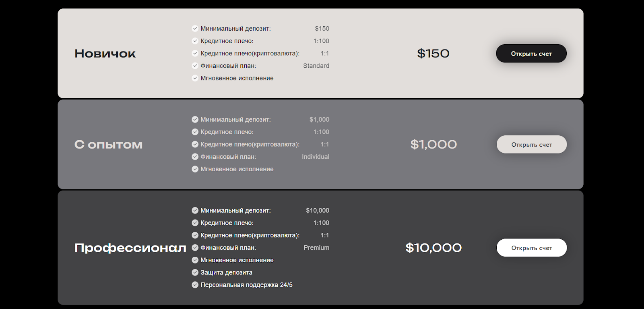Click checkmark icon beside Premium Финансовый план

pyautogui.click(x=195, y=248)
